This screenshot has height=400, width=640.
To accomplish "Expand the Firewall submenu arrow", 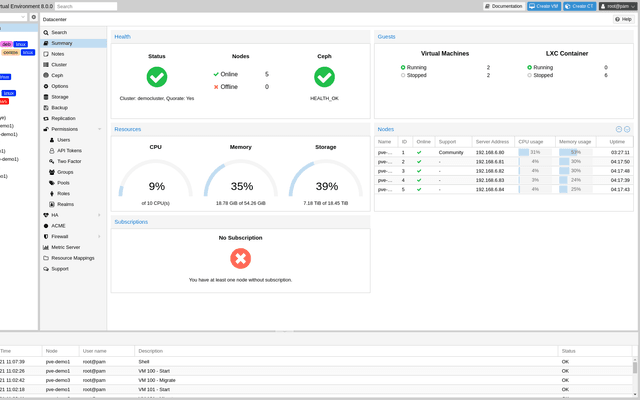I will tap(99, 236).
